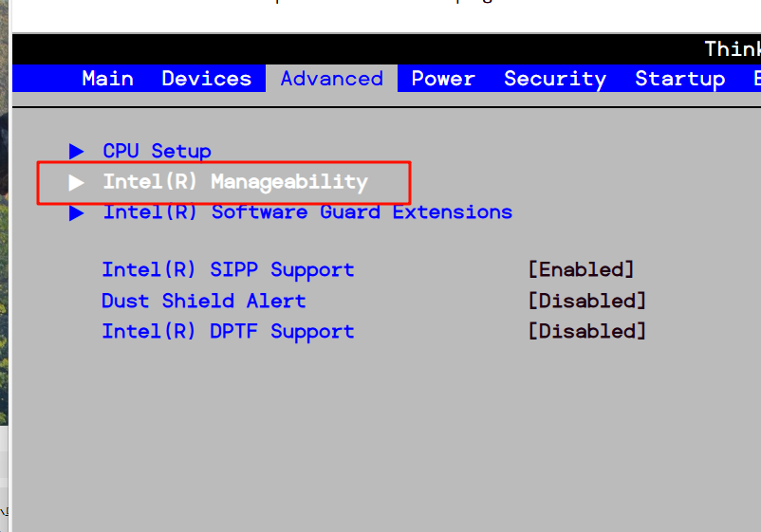Click the white arrow beside Intel(R) Manageability

tap(77, 181)
